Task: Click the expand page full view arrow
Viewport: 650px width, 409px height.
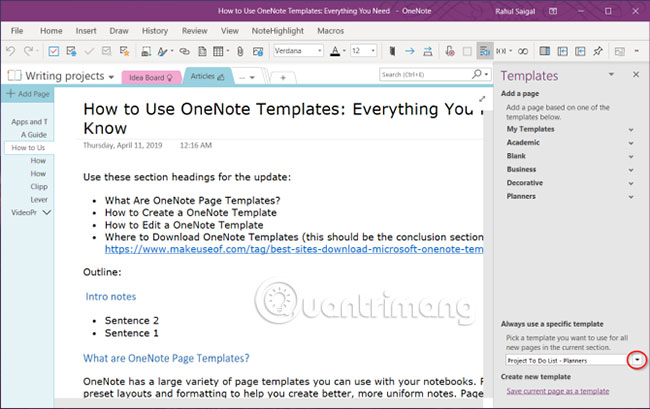Action: 482,99
